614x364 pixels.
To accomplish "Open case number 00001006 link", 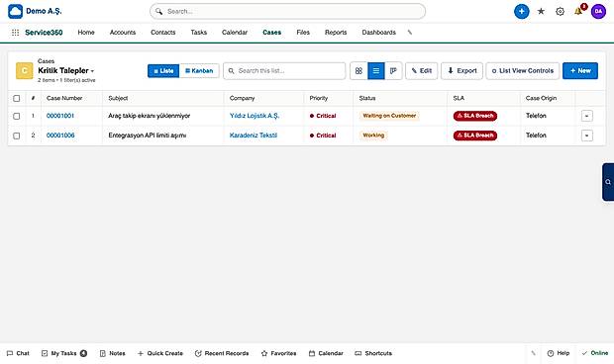I will pyautogui.click(x=60, y=136).
